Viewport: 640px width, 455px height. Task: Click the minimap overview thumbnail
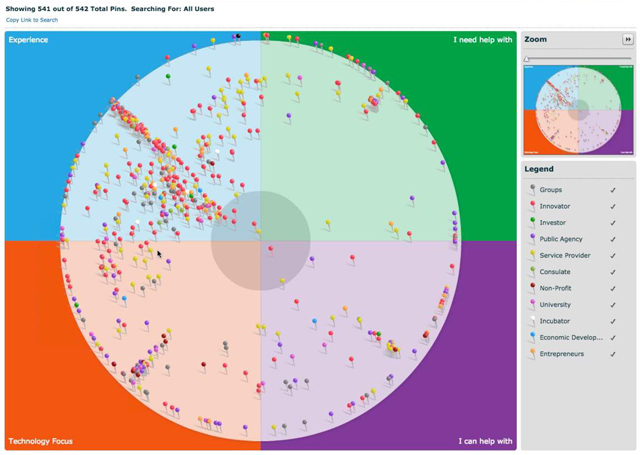pos(578,110)
